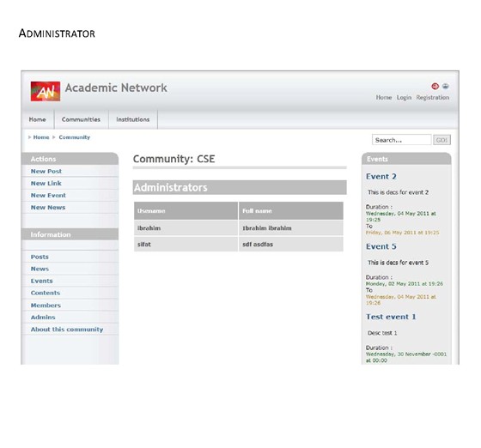
Task: Open Posts in Information menu
Action: point(40,257)
